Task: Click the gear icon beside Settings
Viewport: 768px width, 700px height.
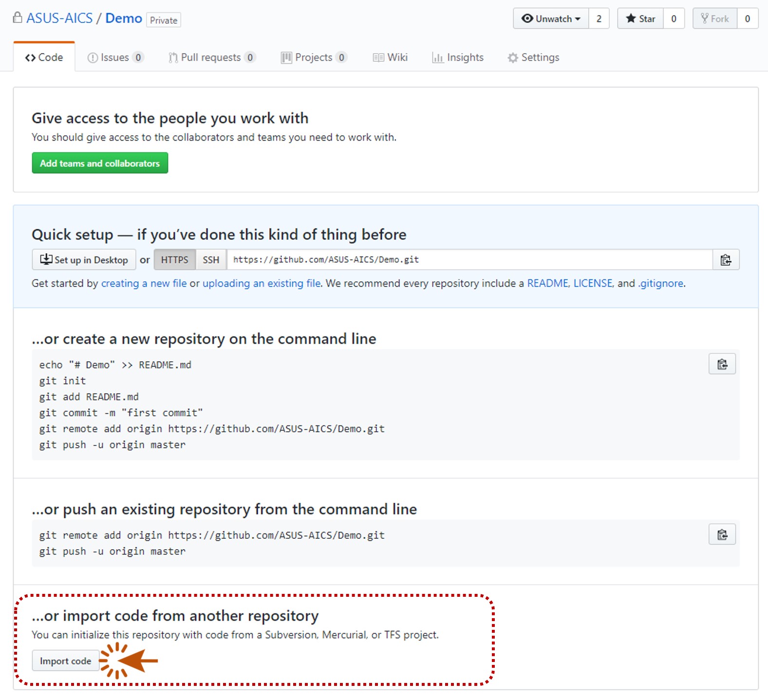Action: pyautogui.click(x=513, y=58)
